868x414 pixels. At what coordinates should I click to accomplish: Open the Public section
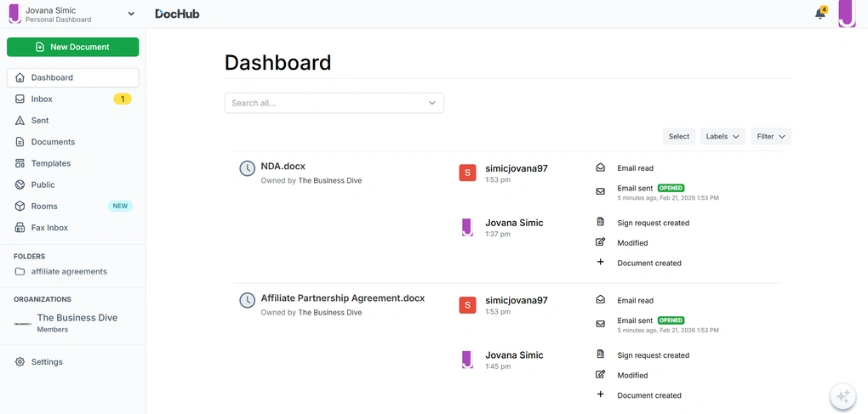(72, 184)
